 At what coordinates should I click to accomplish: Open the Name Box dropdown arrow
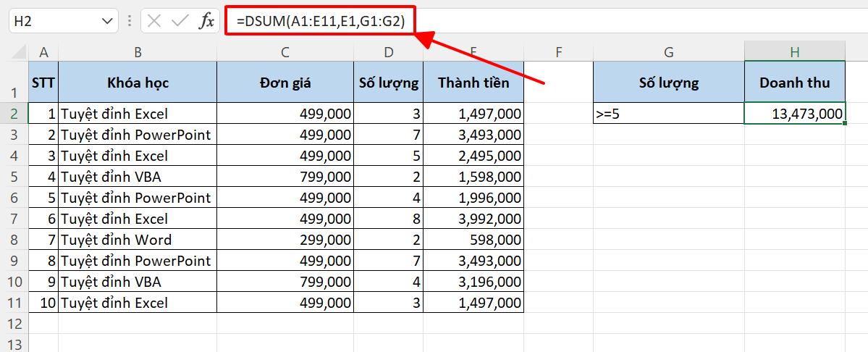pyautogui.click(x=106, y=22)
